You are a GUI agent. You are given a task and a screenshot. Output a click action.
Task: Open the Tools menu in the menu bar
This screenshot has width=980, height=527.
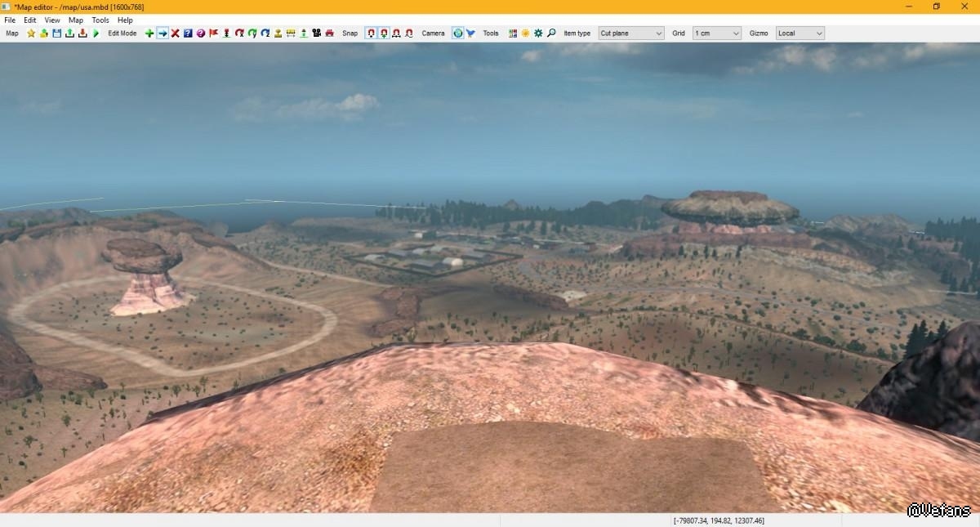100,20
